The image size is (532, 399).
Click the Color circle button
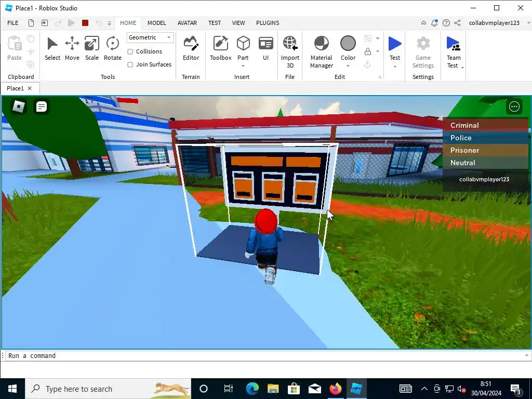[x=348, y=44]
